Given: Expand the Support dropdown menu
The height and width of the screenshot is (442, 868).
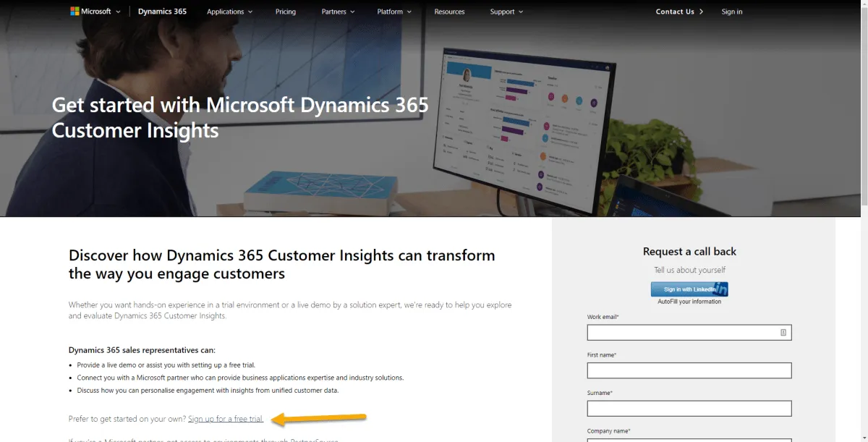Looking at the screenshot, I should click(x=506, y=12).
